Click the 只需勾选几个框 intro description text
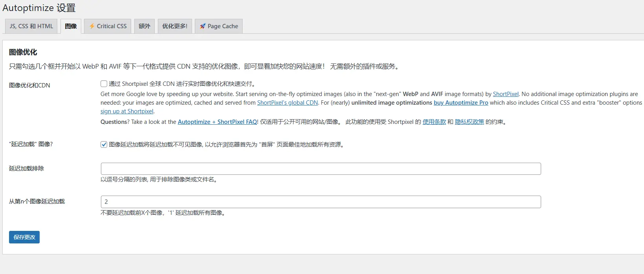Screen dimensions: 644x274 (205, 67)
